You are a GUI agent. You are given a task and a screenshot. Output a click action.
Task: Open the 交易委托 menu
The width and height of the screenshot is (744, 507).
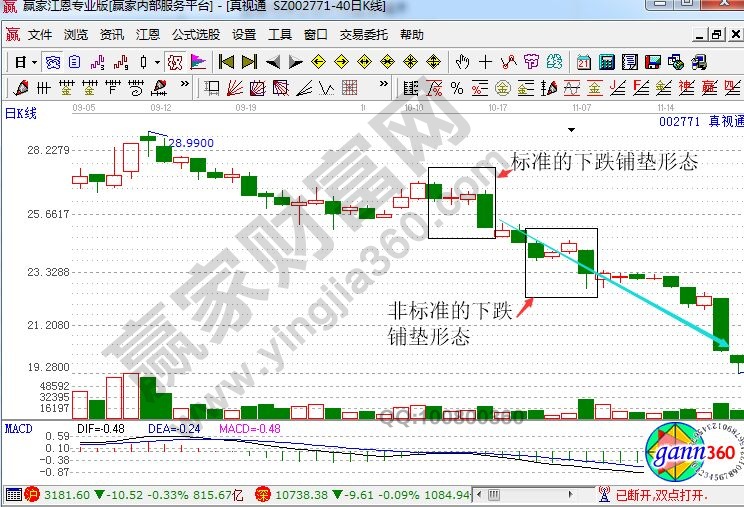tap(362, 34)
